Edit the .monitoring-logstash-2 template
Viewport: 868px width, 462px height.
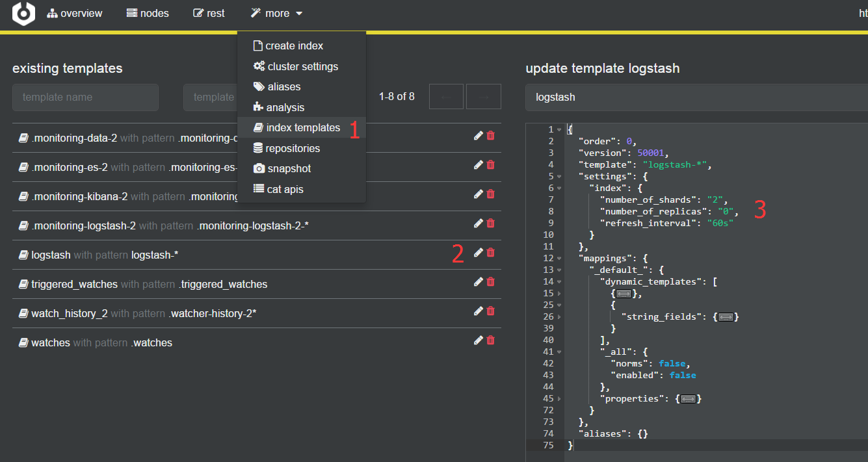tap(479, 223)
